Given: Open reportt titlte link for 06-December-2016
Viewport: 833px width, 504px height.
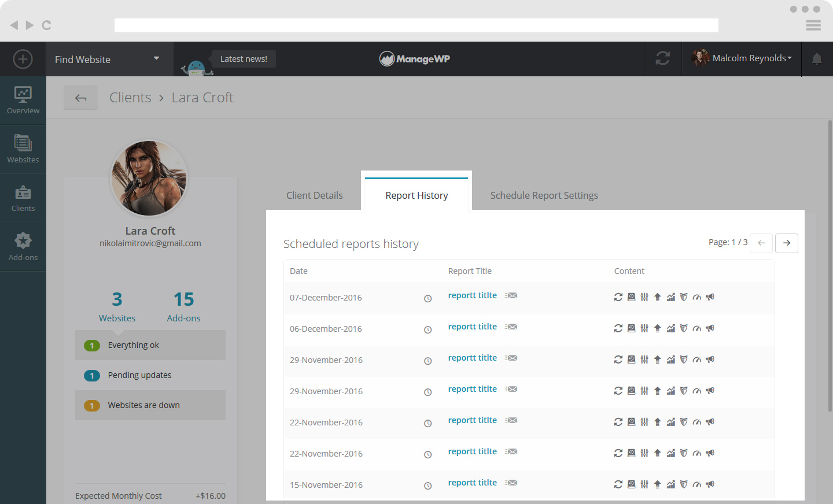Looking at the screenshot, I should [473, 327].
